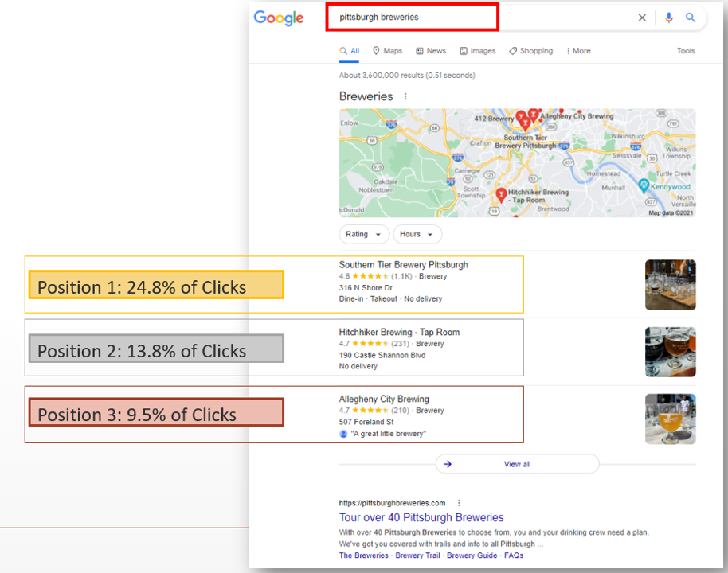This screenshot has height=573, width=728.
Task: Switch to the Images tab
Action: [x=478, y=51]
